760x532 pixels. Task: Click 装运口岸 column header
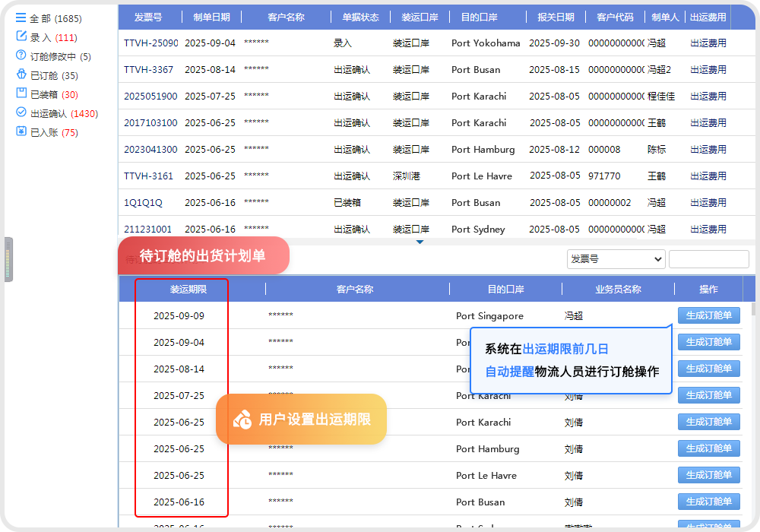420,17
